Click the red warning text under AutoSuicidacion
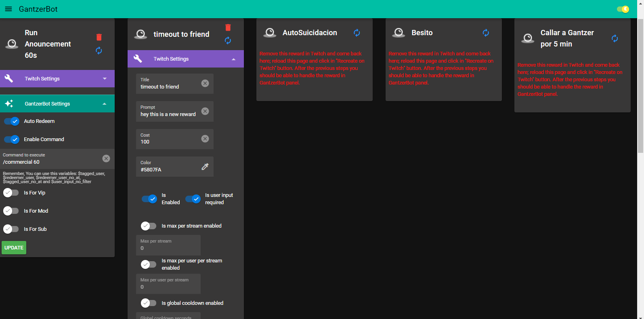 coord(312,68)
